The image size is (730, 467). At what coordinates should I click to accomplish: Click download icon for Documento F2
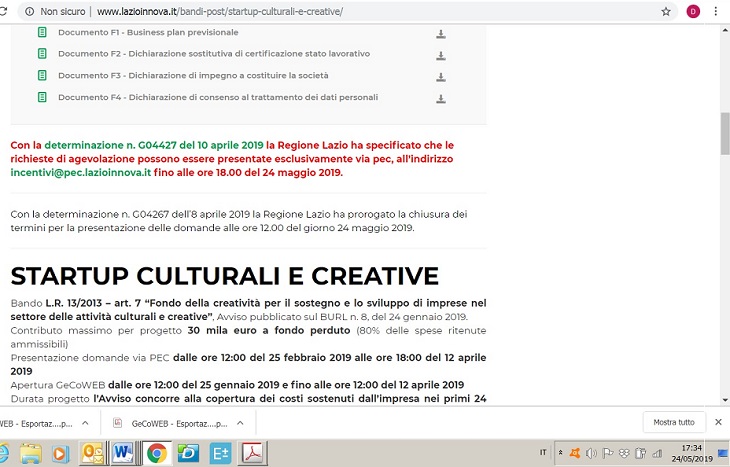[441, 55]
